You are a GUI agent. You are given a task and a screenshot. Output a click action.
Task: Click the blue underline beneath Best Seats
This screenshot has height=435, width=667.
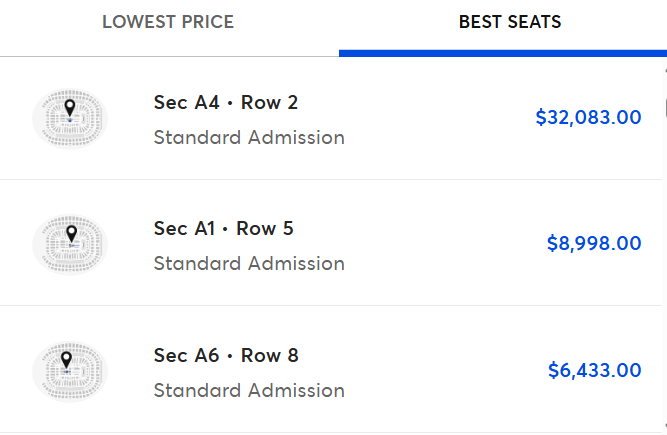502,52
